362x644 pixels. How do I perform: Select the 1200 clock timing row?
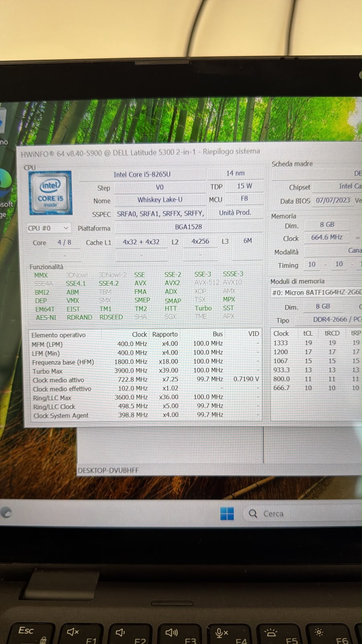click(317, 351)
